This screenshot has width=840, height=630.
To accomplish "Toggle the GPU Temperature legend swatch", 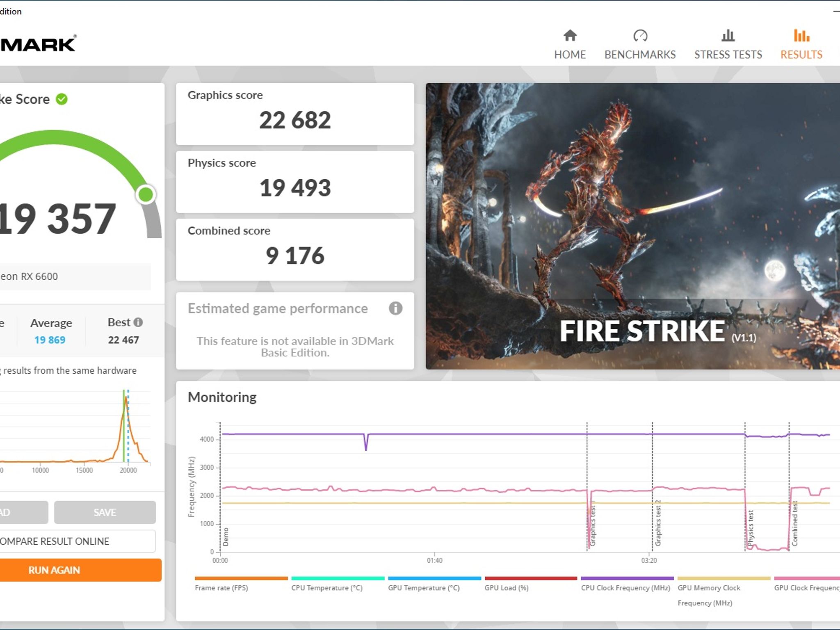I will coord(434,578).
